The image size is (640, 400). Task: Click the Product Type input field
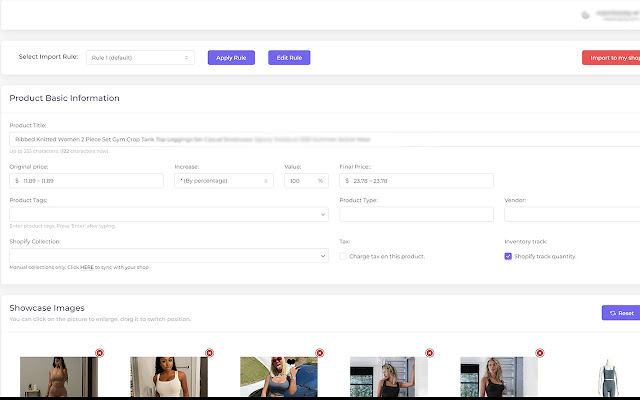(x=416, y=214)
